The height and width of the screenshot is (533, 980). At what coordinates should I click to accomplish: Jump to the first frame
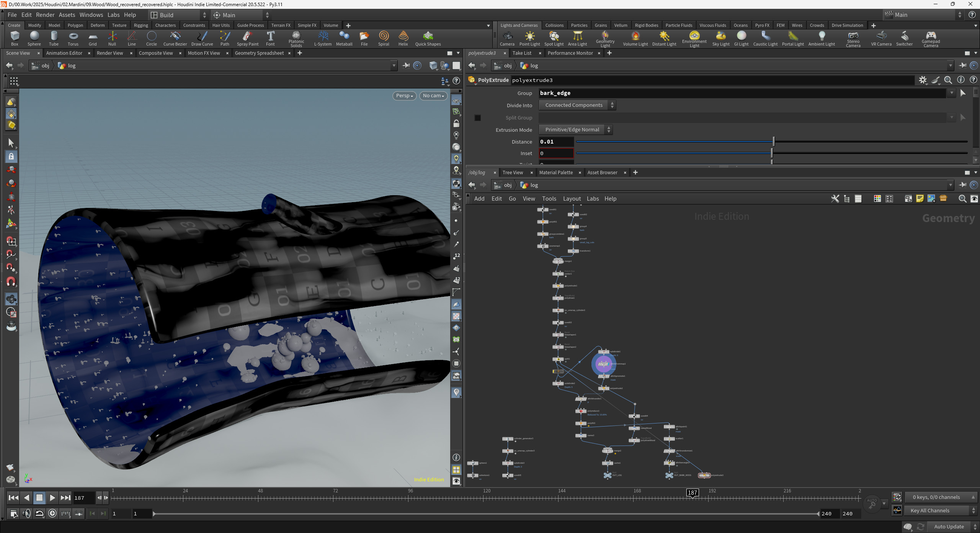coord(13,498)
